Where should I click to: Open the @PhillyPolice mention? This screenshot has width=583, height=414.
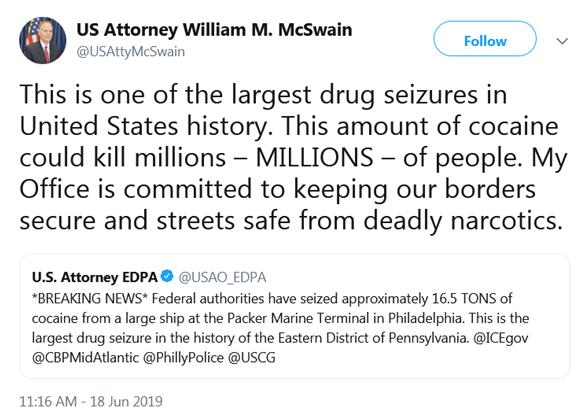pyautogui.click(x=183, y=357)
